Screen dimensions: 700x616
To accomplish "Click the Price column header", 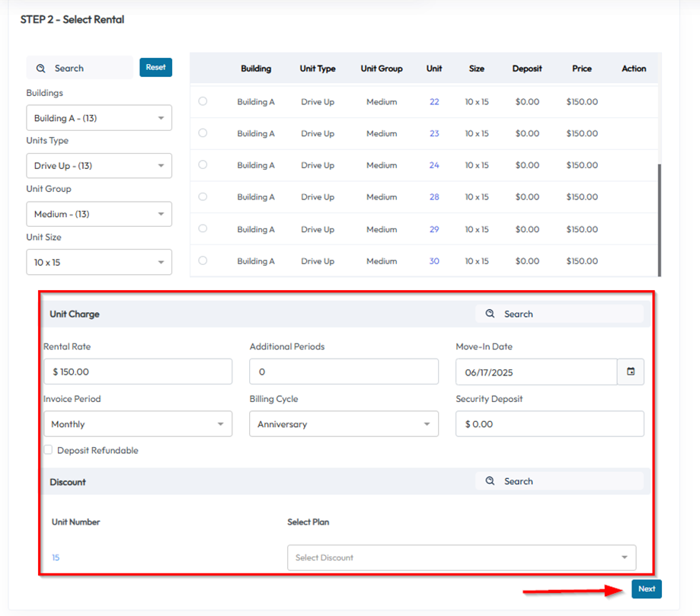I will [x=582, y=69].
